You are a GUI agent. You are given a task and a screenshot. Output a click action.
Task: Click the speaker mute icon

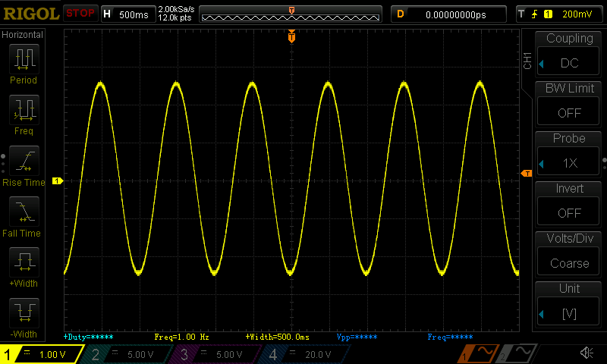[587, 353]
